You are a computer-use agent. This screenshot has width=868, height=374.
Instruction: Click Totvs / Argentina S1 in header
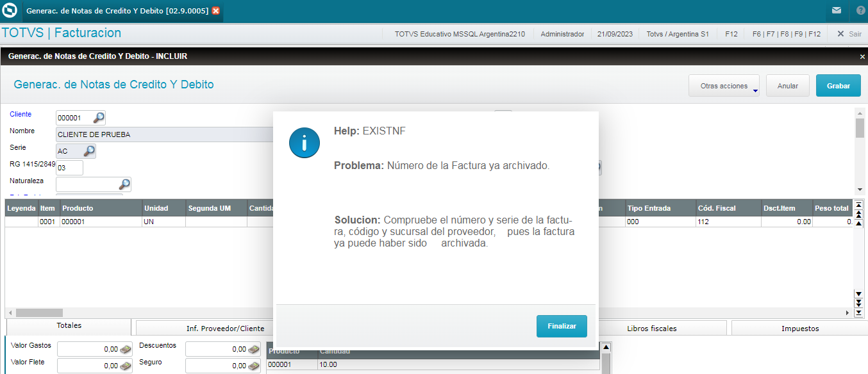click(678, 34)
